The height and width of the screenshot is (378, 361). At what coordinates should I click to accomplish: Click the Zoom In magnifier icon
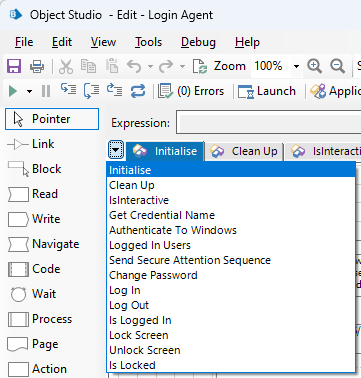pyautogui.click(x=314, y=66)
